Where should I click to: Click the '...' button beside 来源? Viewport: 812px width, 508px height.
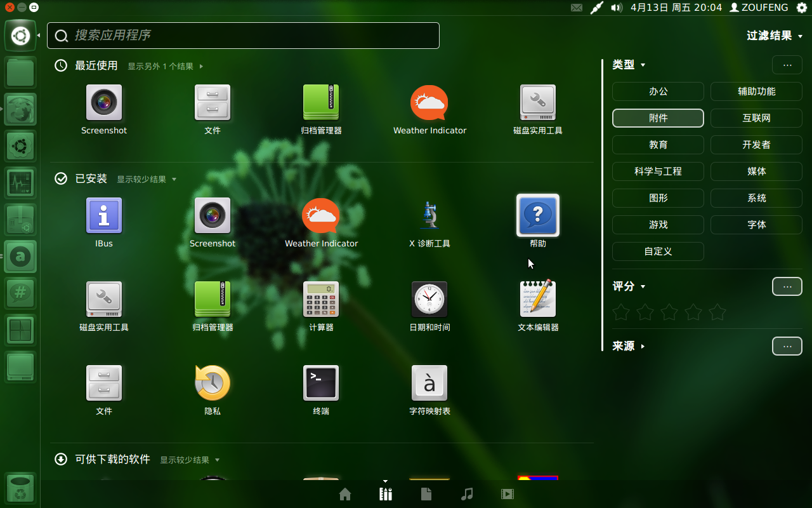tap(787, 346)
